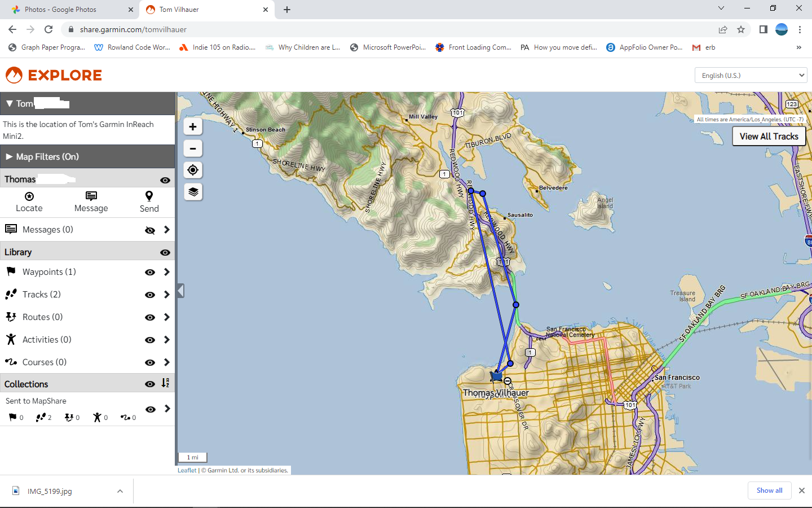
Task: Open Chrome's three-dot menu
Action: pos(800,29)
